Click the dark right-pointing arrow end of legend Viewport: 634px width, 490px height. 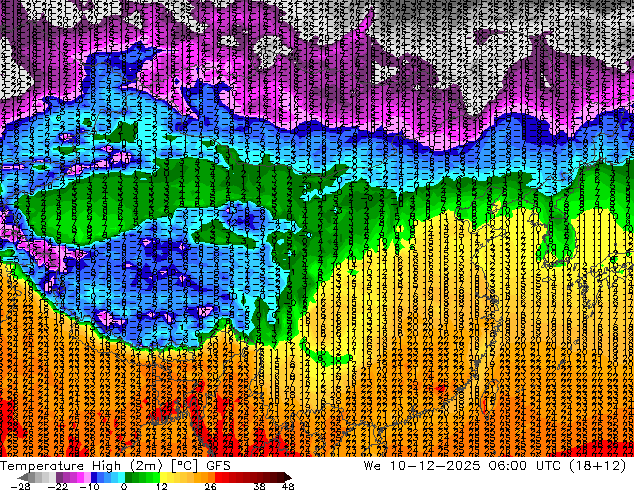(x=287, y=477)
